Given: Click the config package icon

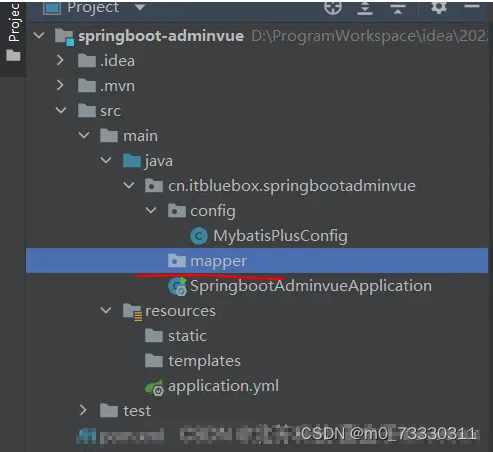Looking at the screenshot, I should (177, 211).
